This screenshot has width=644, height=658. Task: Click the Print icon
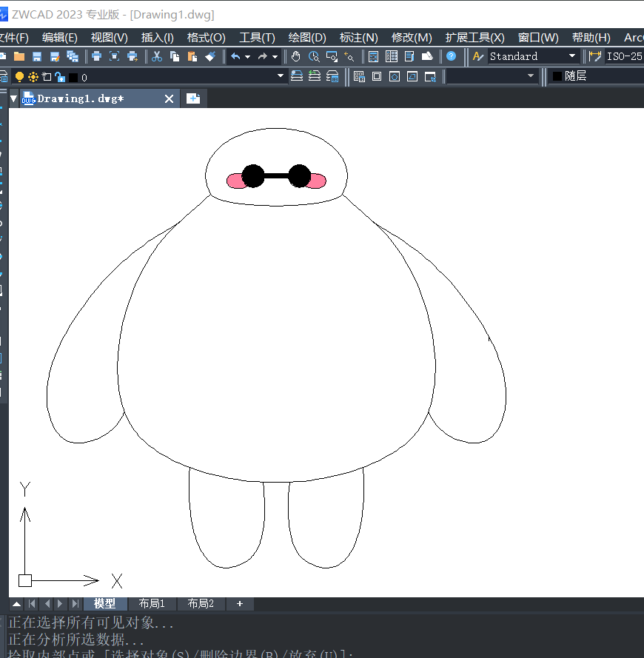pyautogui.click(x=96, y=56)
